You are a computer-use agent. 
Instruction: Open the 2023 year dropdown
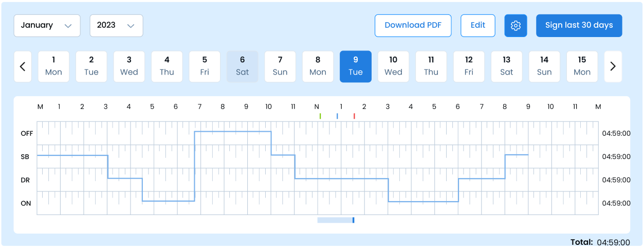click(116, 25)
